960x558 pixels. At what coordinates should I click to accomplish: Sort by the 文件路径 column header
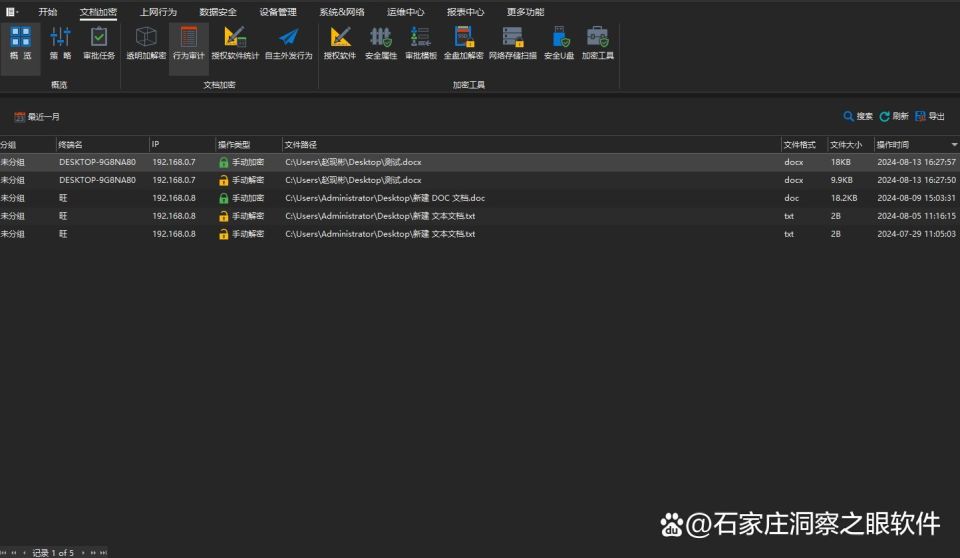coord(531,145)
